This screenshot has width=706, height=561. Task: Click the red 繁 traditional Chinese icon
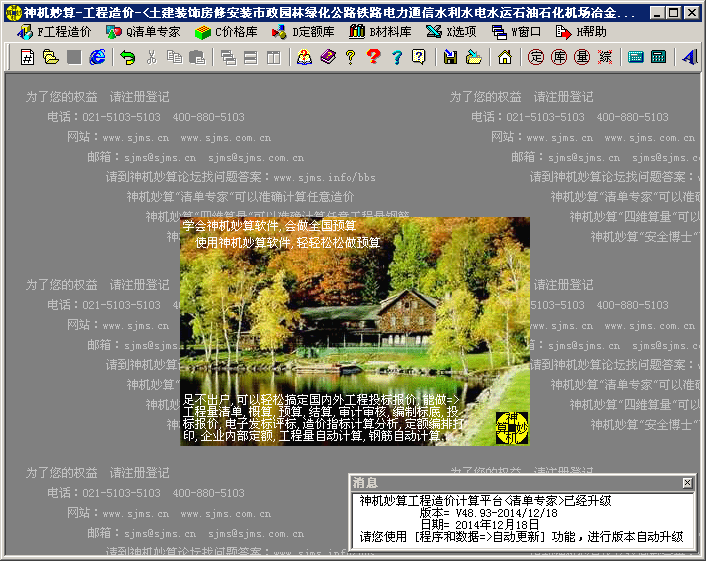(605, 57)
